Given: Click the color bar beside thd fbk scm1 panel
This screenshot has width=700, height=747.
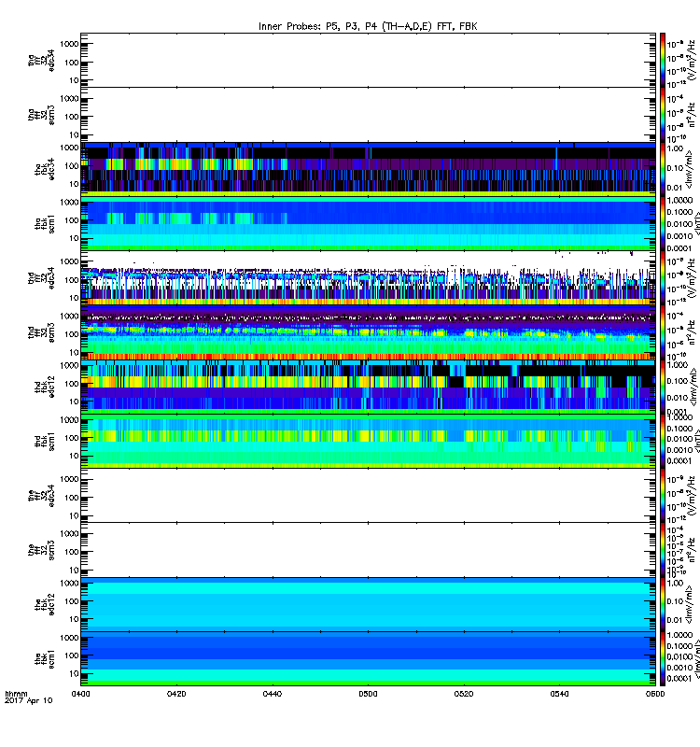Looking at the screenshot, I should pos(663,441).
